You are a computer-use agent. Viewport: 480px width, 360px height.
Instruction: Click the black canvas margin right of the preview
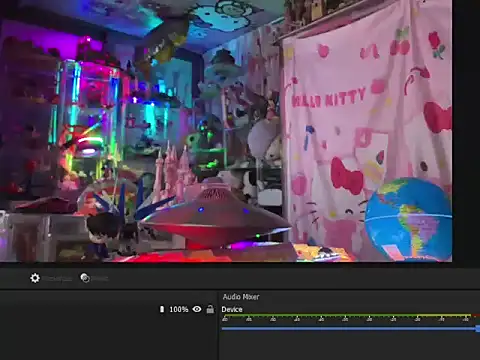click(x=466, y=133)
